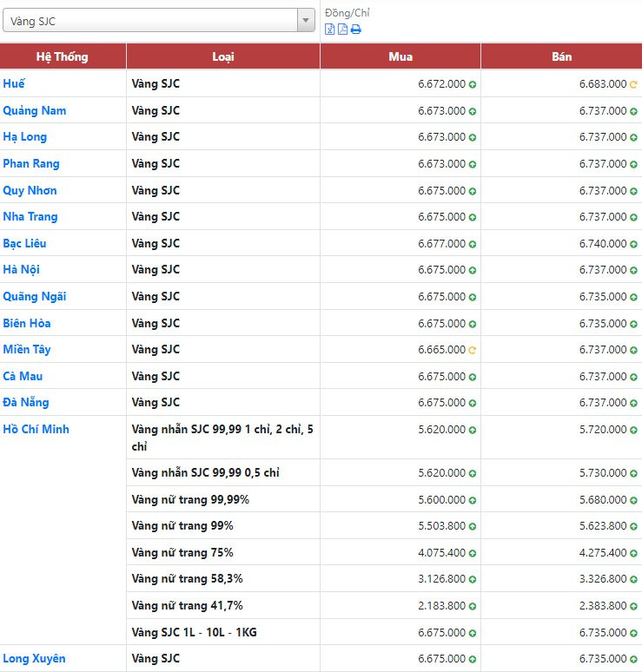Click green icon beside Đà Nẵng buy price
This screenshot has width=642, height=672.
(x=473, y=403)
